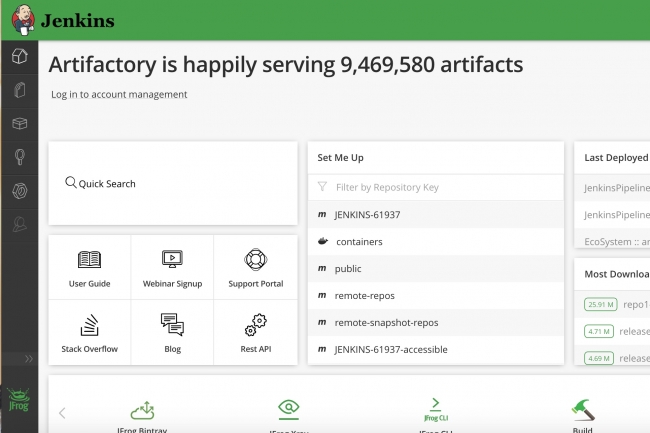The height and width of the screenshot is (433, 650).
Task: Log in to account management link
Action: coord(119,95)
